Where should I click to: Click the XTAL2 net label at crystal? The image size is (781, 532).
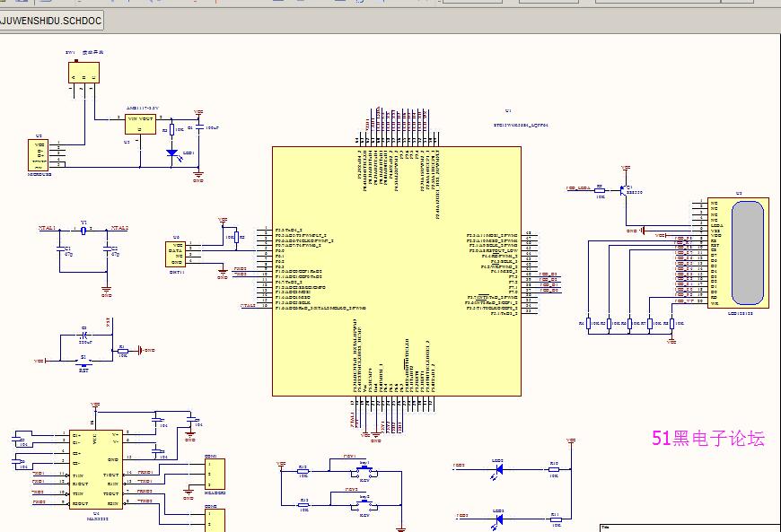pyautogui.click(x=119, y=228)
